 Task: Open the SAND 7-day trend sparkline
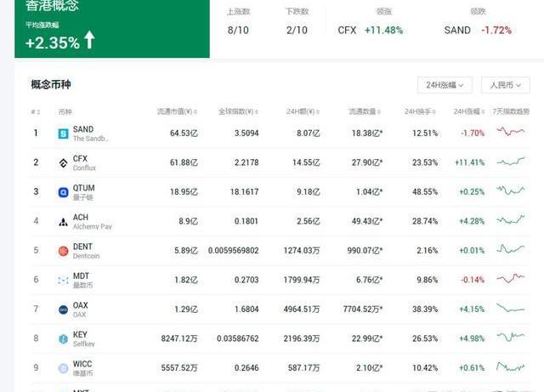[510, 131]
